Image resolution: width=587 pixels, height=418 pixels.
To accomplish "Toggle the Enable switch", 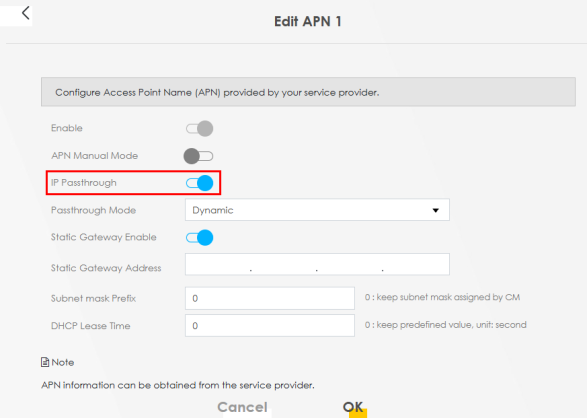I will [200, 129].
